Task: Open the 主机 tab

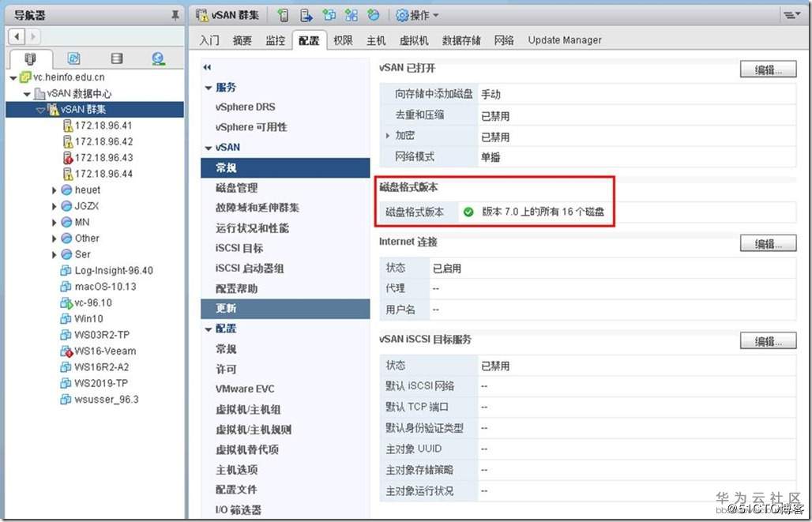Action: pos(376,40)
